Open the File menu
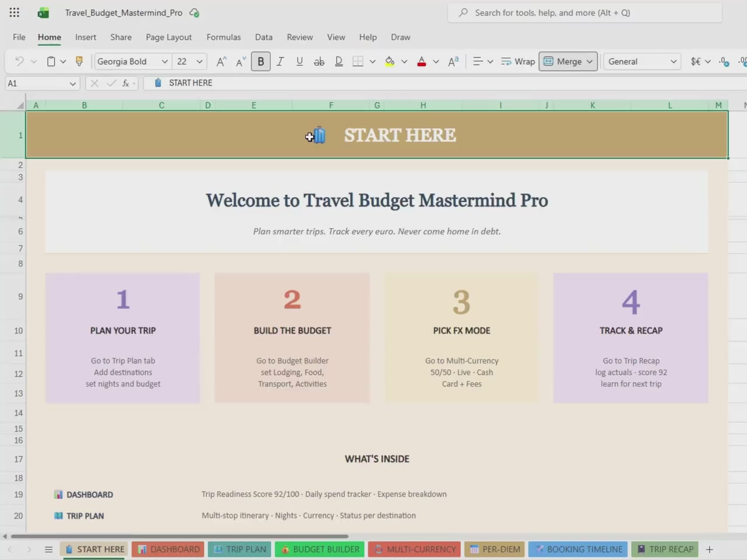Viewport: 747px width, 560px height. tap(19, 37)
